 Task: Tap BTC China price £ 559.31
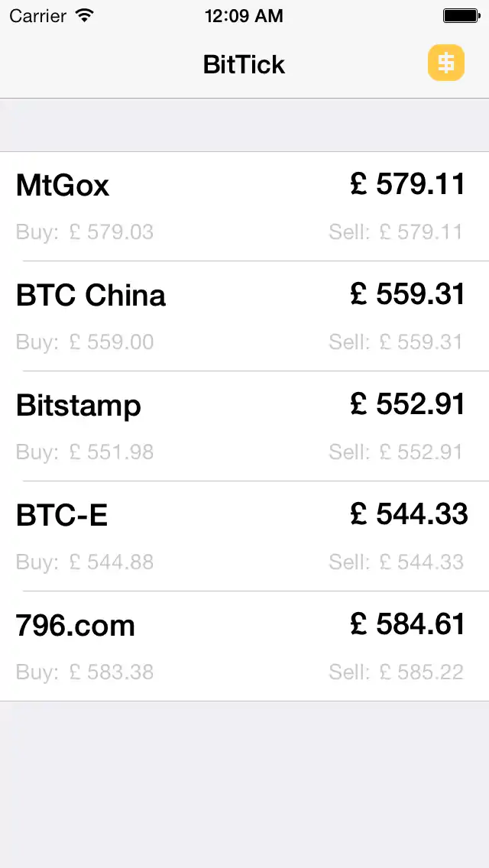pyautogui.click(x=408, y=294)
